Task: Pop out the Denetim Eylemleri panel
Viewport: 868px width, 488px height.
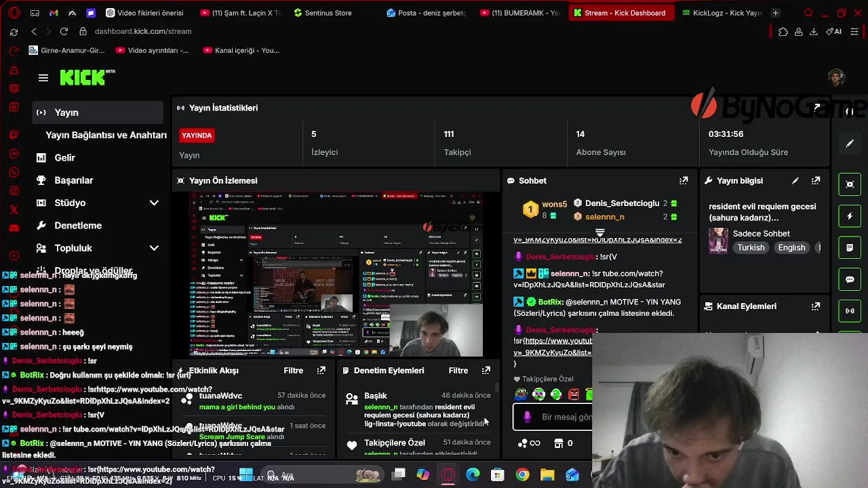Action: point(486,371)
